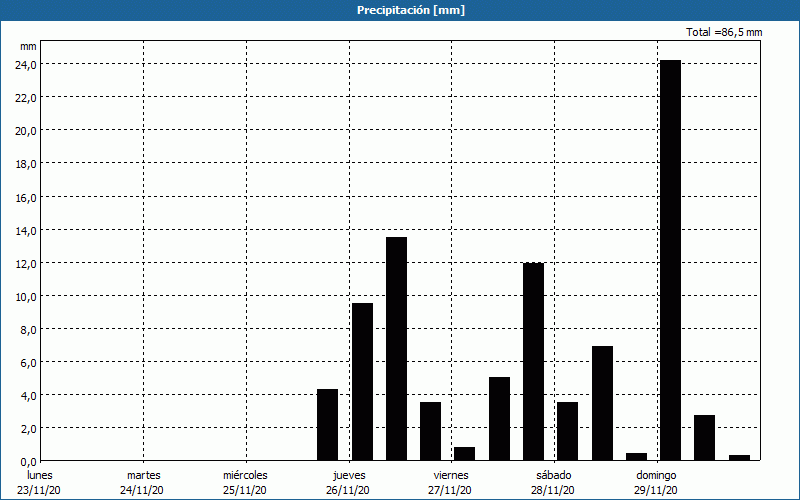Image resolution: width=800 pixels, height=500 pixels.
Task: Click the miércoles day label
Action: [x=245, y=476]
